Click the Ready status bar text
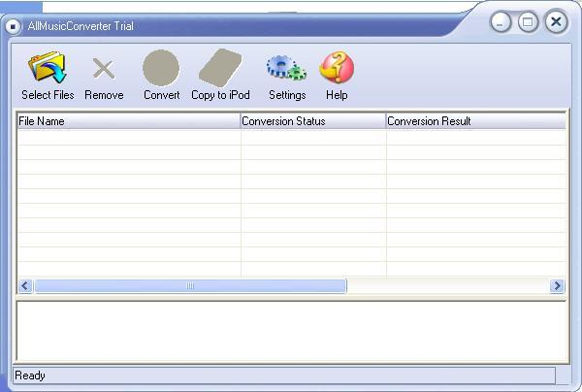Screen dimensions: 582x392 pos(30,376)
